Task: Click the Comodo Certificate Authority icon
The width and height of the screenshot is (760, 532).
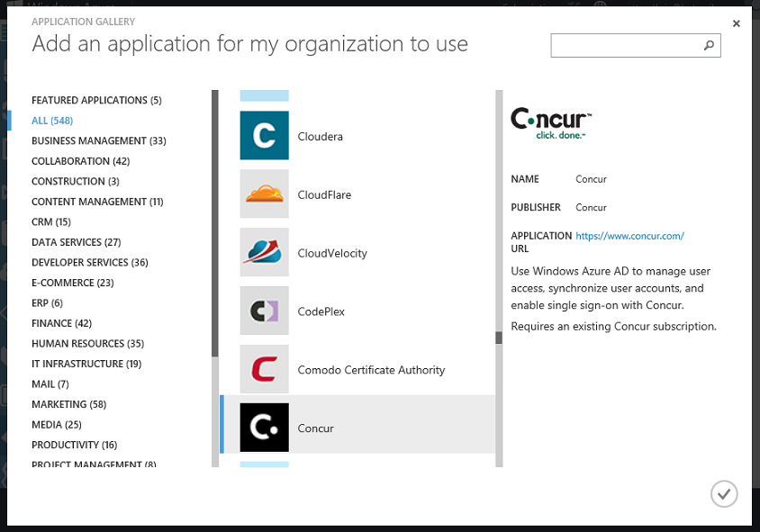Action: coord(264,369)
